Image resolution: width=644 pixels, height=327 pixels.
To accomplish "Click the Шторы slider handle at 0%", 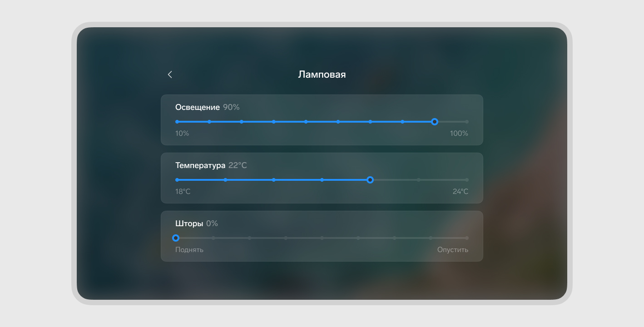I will pyautogui.click(x=176, y=238).
